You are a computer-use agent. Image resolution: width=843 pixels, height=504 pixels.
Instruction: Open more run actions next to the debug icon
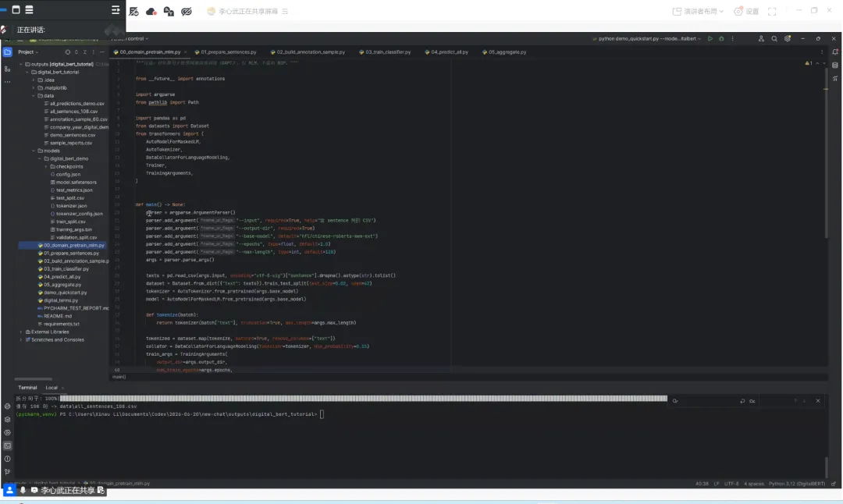click(x=732, y=39)
